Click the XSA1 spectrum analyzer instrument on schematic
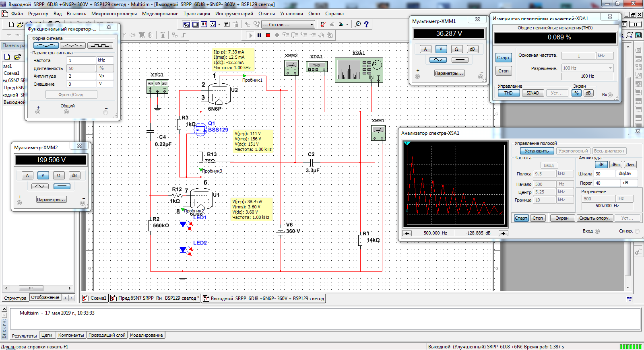 click(359, 70)
